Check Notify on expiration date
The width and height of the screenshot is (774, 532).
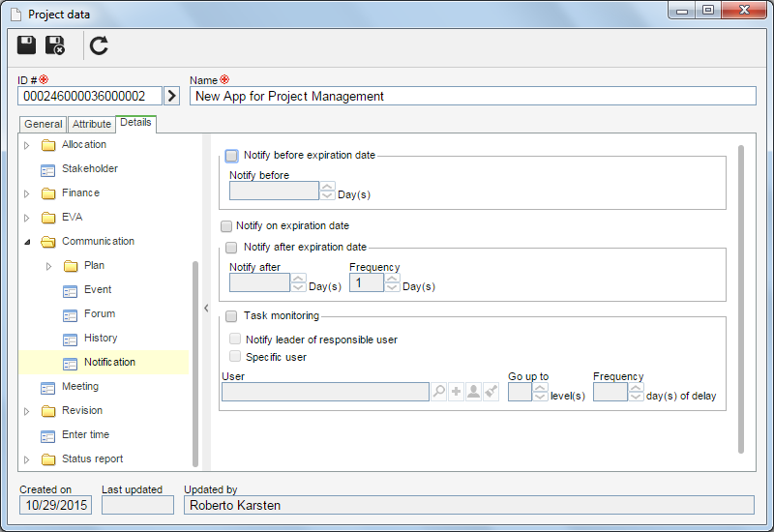[x=226, y=226]
